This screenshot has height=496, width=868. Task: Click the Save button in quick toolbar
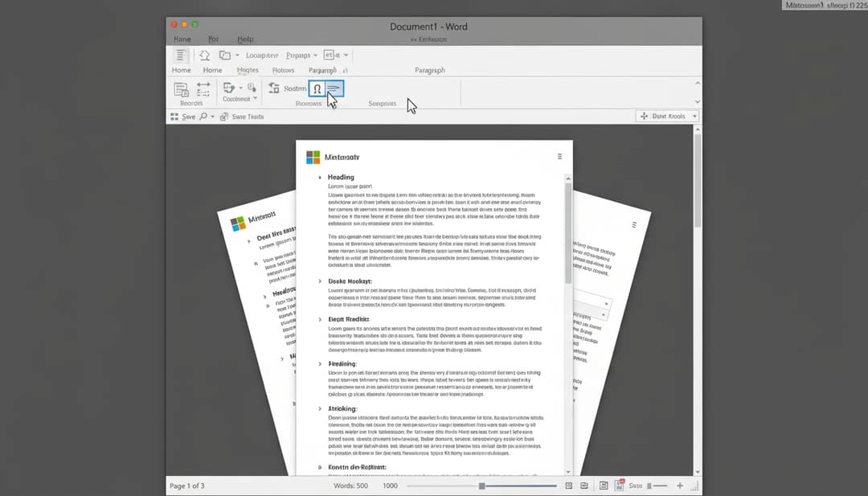[183, 117]
